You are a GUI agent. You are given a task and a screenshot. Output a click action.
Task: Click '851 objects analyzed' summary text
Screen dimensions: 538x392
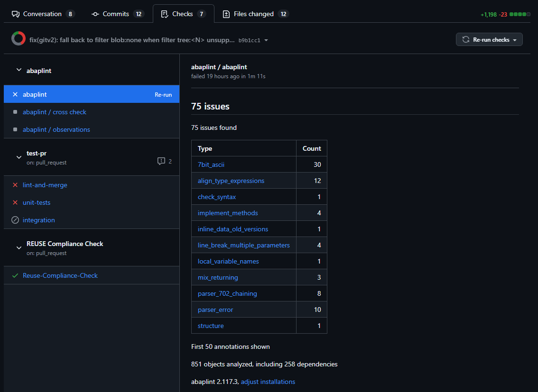point(264,364)
